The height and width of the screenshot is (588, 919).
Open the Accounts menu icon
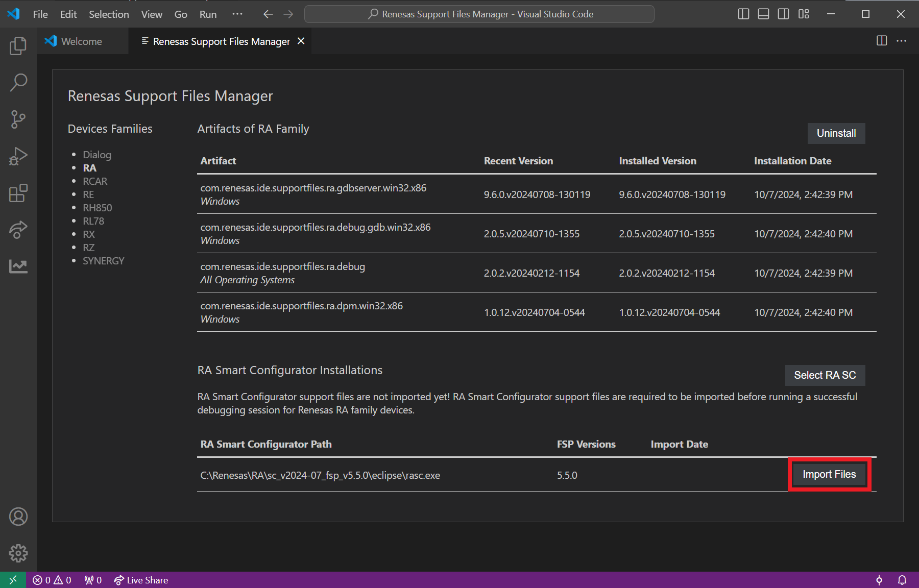coord(18,517)
